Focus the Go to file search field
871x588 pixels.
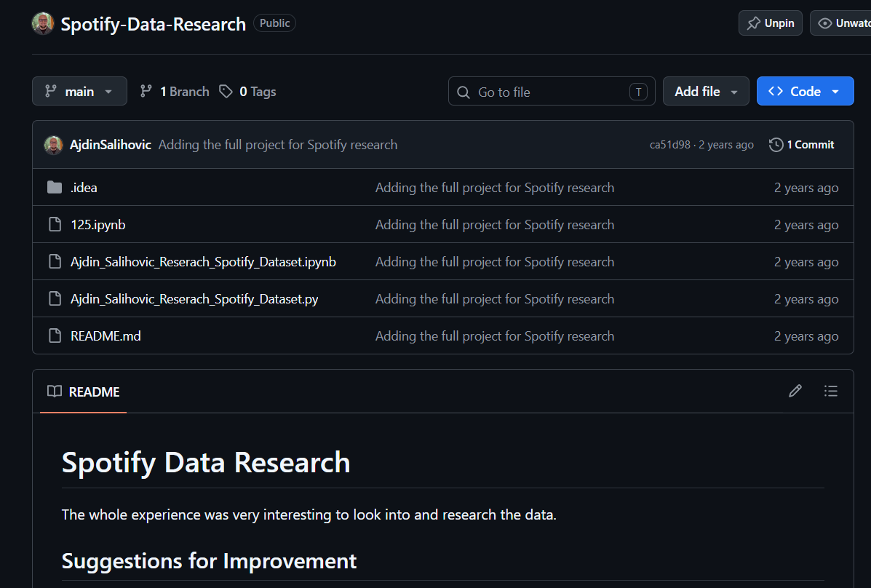tap(552, 92)
